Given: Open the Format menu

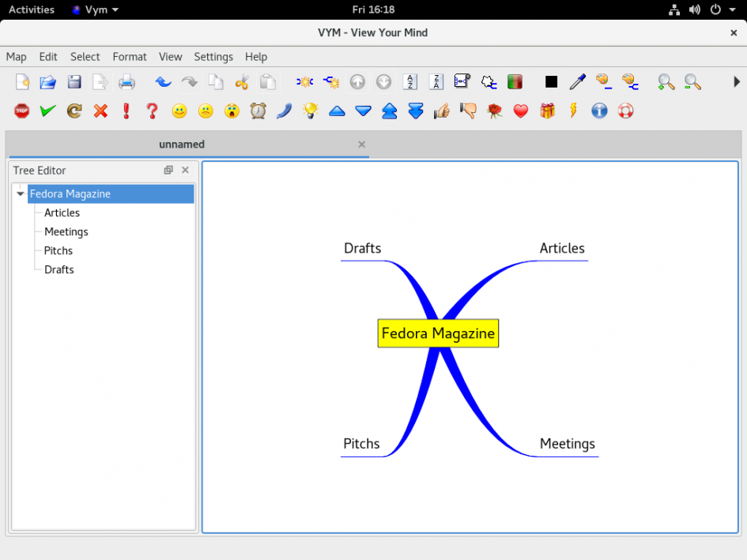Looking at the screenshot, I should pos(129,56).
